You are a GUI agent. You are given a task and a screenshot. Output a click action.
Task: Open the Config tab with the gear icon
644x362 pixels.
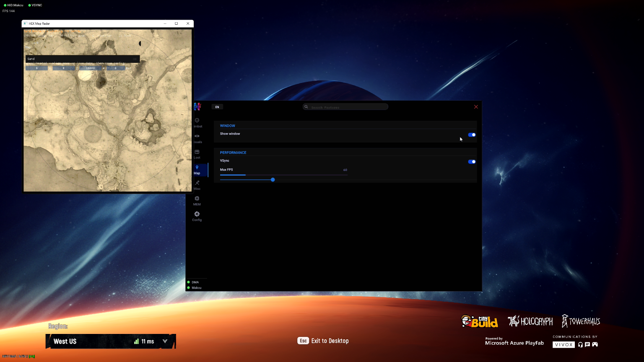pos(197,216)
